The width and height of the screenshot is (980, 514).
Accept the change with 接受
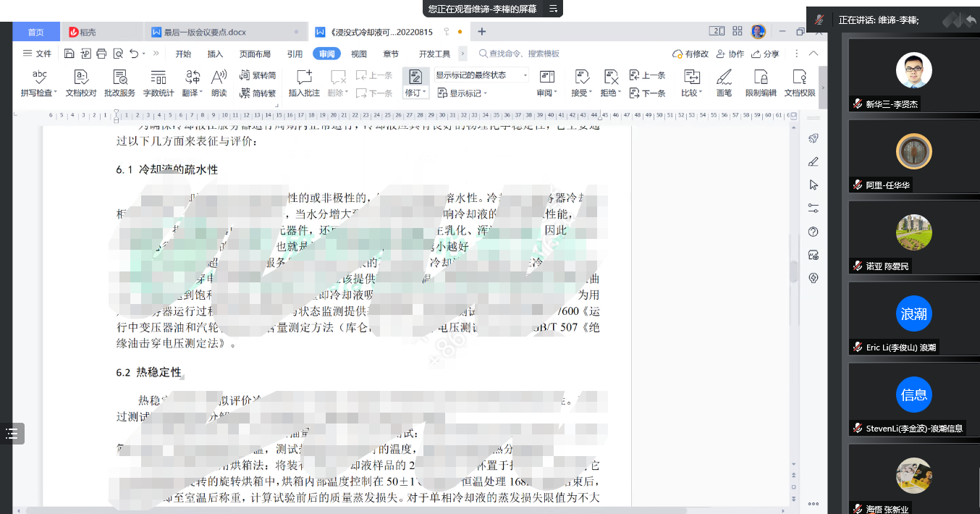[581, 83]
